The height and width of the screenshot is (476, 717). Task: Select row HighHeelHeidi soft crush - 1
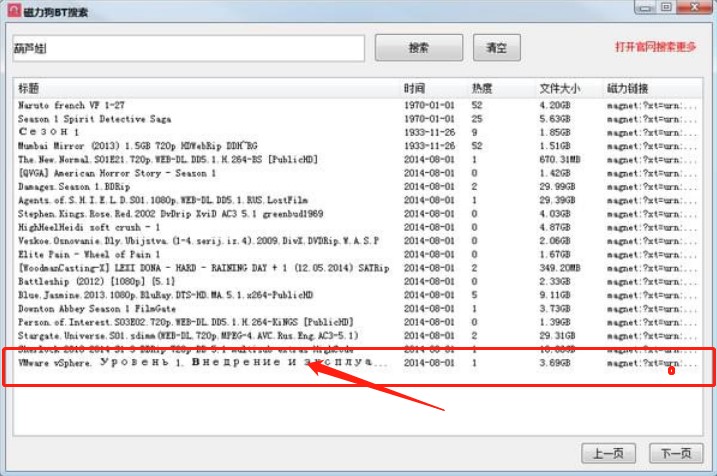click(358, 227)
